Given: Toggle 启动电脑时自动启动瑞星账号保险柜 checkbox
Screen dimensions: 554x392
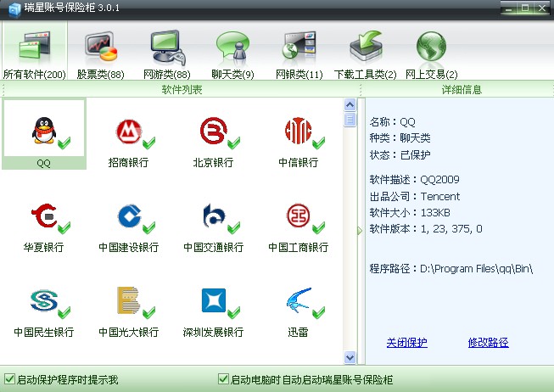Looking at the screenshot, I should (x=223, y=379).
